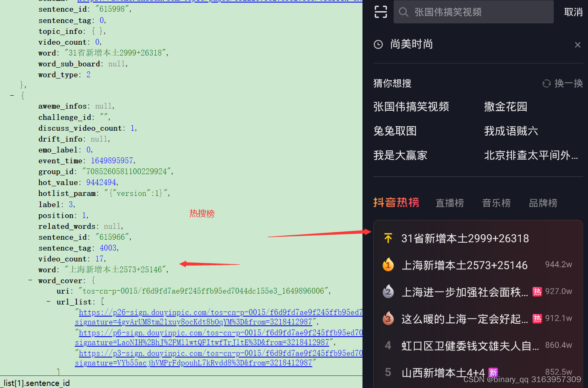Open suggestion 我成语贼六
Screen dimensions: 588x388
click(x=511, y=131)
